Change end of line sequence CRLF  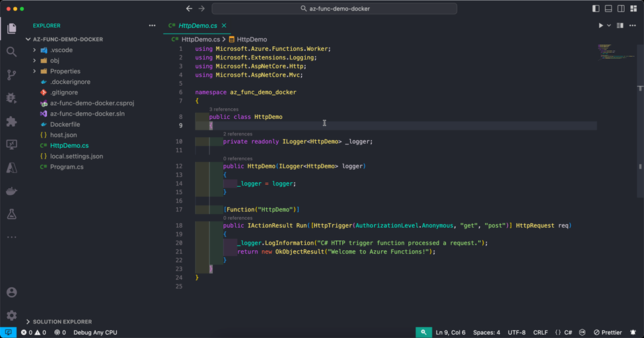coord(540,332)
